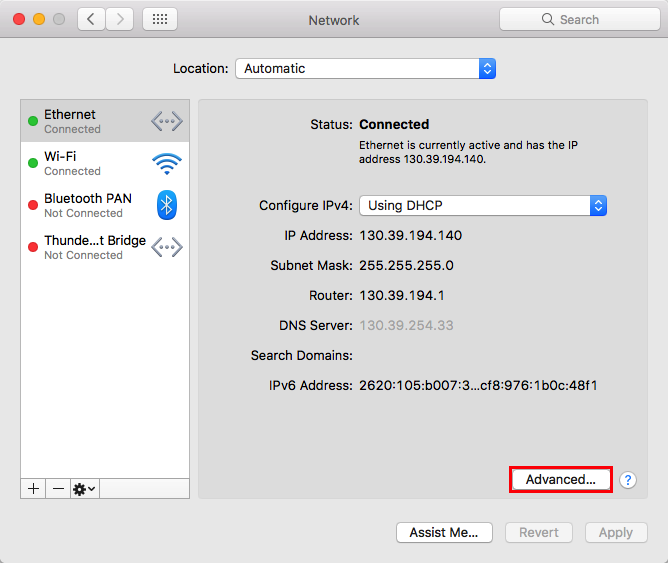Click the Assist Me... button

pyautogui.click(x=444, y=532)
